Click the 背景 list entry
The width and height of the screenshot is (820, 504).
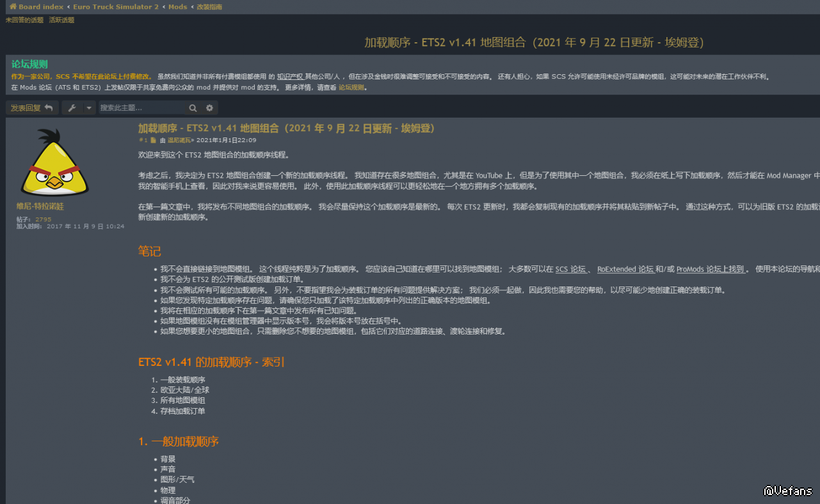tap(168, 459)
